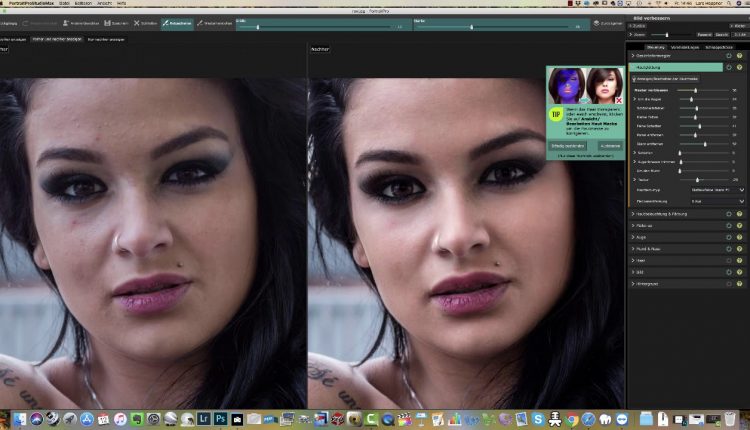Click the before/after face thumbnail in tip

585,86
